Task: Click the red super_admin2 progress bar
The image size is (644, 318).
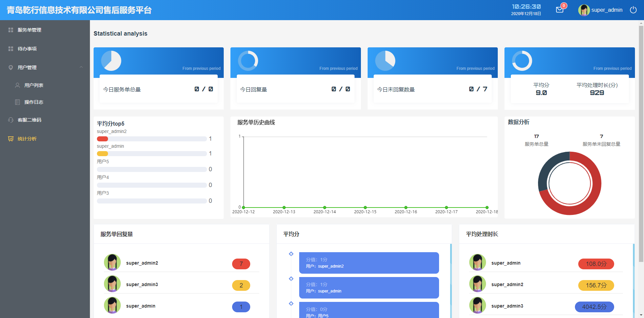Action: pos(103,139)
